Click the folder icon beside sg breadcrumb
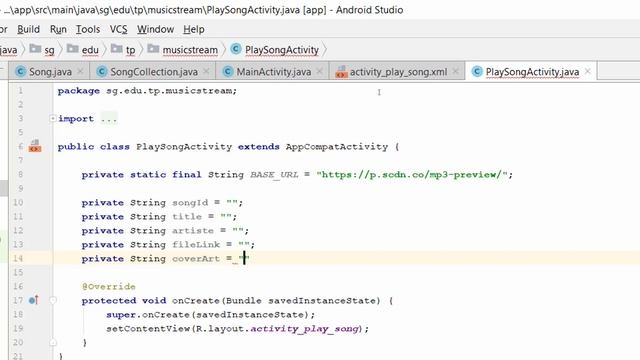 (x=36, y=49)
